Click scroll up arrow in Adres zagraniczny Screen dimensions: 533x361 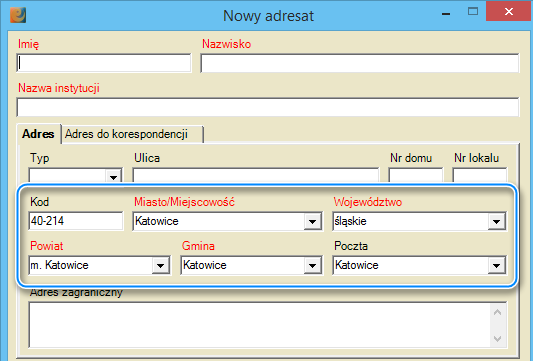497,312
